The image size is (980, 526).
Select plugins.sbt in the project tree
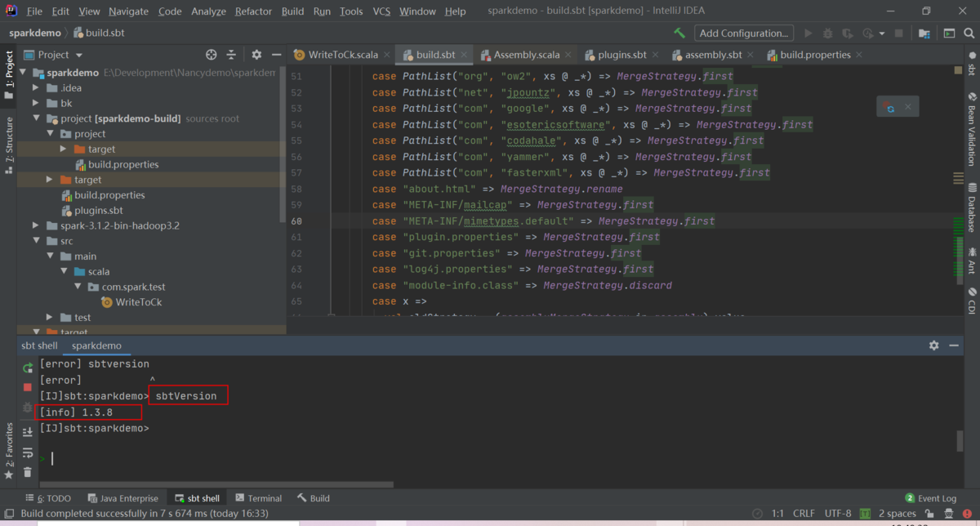click(x=98, y=210)
